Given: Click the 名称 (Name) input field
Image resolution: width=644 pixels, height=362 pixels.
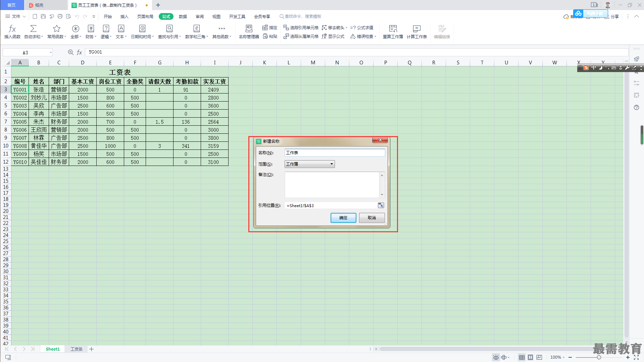Looking at the screenshot, I should [335, 153].
